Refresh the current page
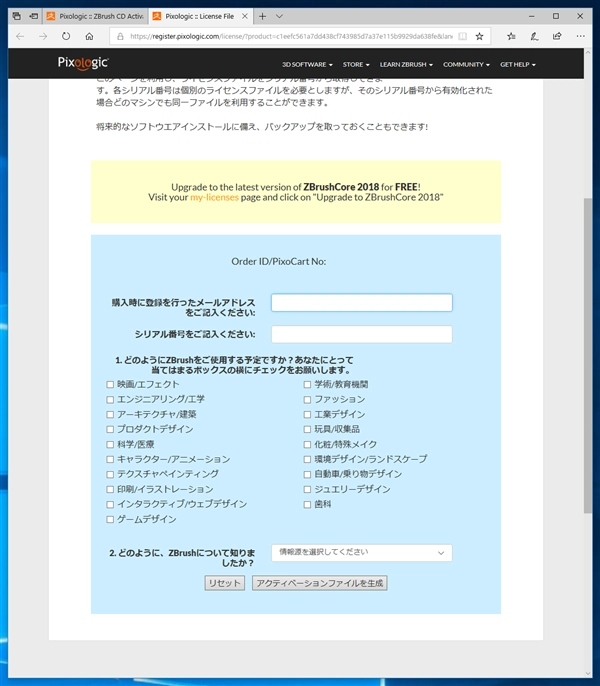The width and height of the screenshot is (600, 686). pos(66,36)
